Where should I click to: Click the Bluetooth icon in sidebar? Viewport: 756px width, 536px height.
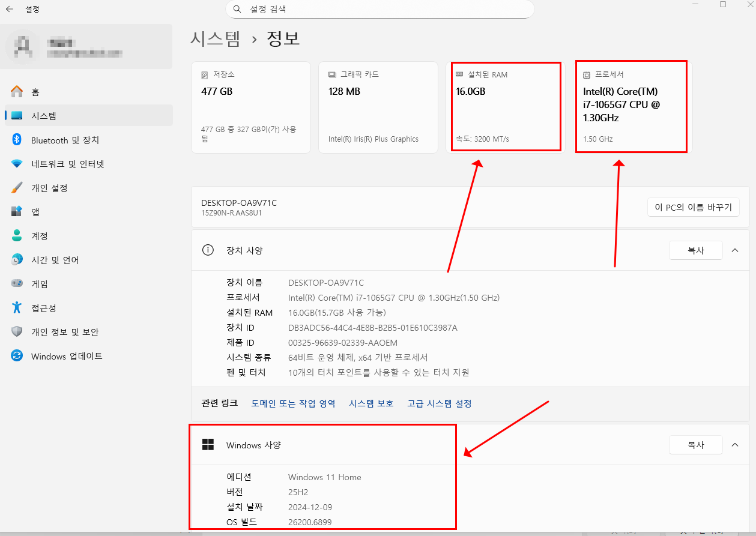(17, 140)
